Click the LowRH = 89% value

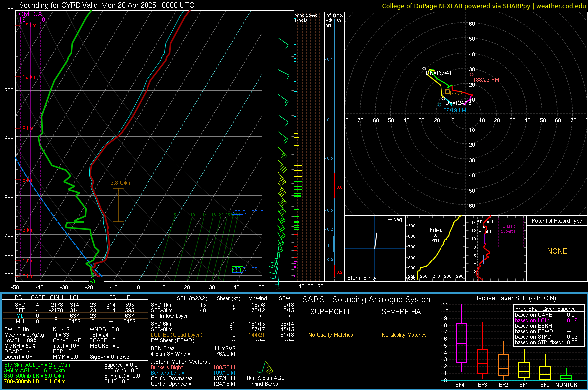[x=20, y=341]
